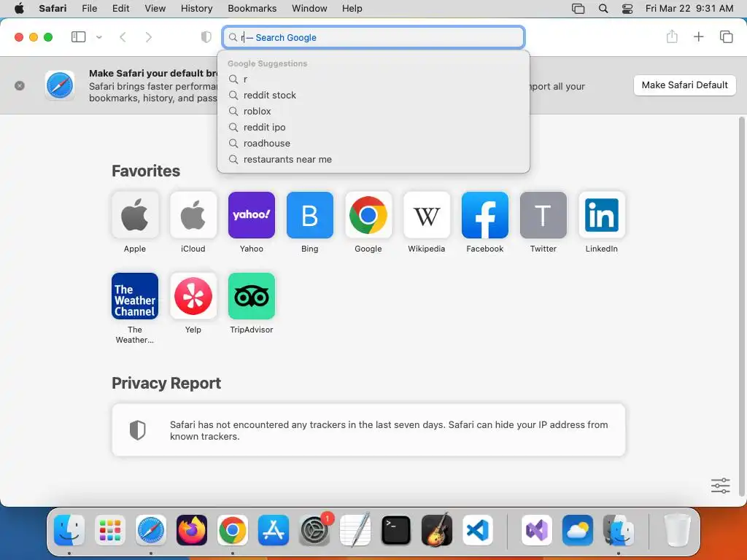Open Terminal from the Dock
The width and height of the screenshot is (747, 560).
396,530
